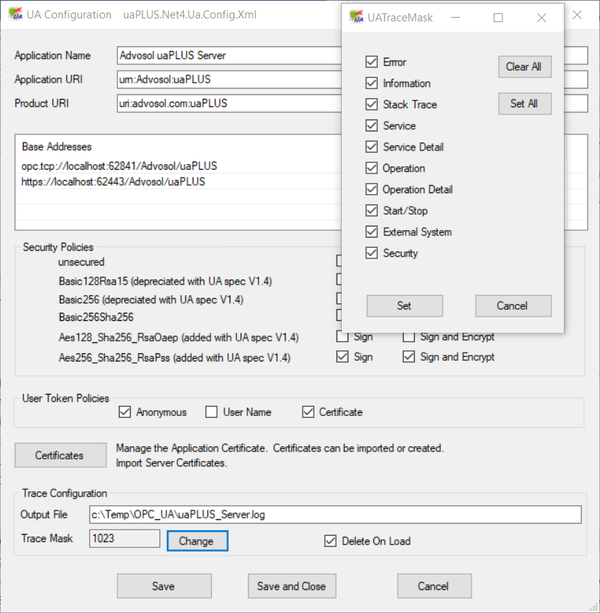Click the Application Name input field
Image resolution: width=600 pixels, height=613 pixels.
coord(229,56)
